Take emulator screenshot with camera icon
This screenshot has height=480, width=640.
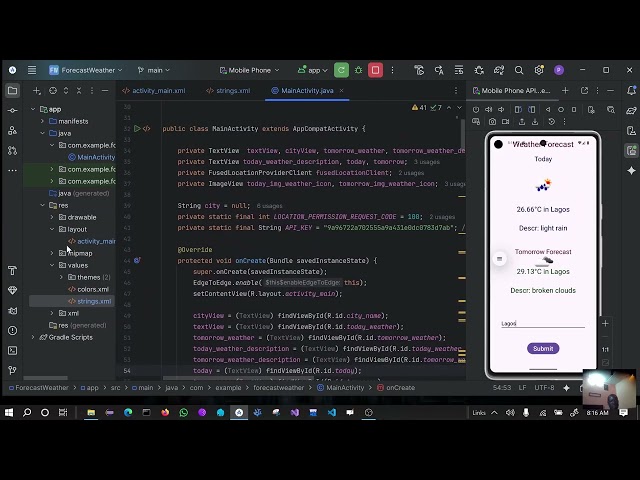[493, 122]
